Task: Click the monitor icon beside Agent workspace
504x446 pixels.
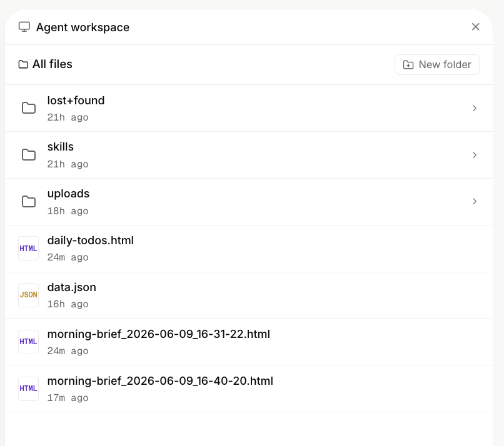Action: [24, 27]
